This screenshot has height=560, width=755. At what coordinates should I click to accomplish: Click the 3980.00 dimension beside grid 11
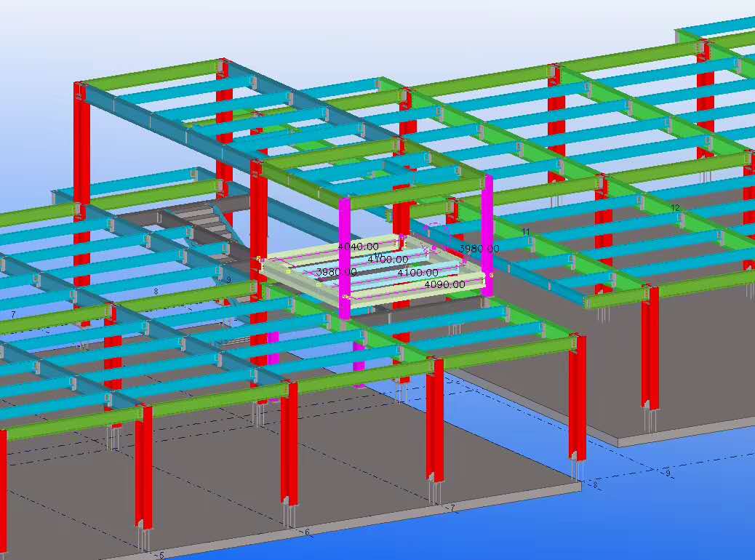click(x=479, y=249)
